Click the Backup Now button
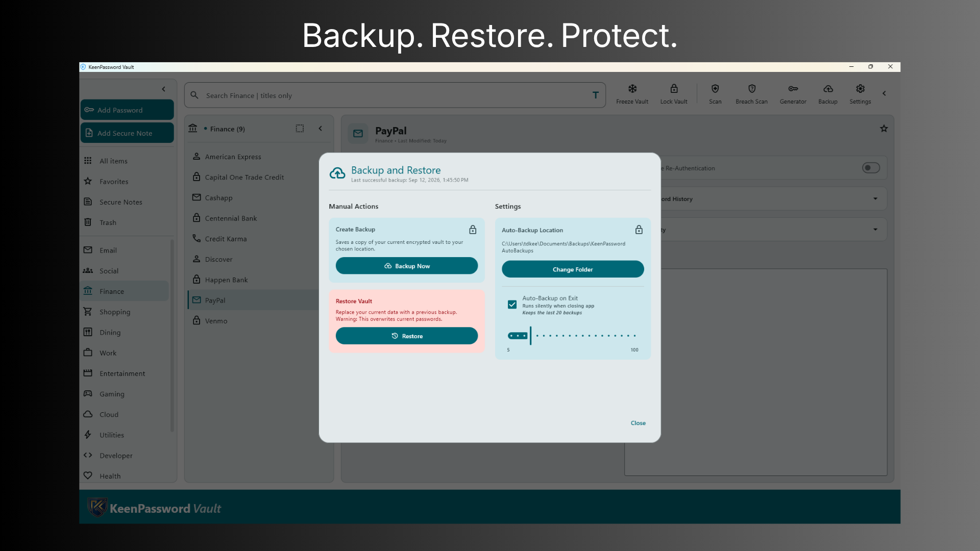Screen dimensions: 980x551 click(x=407, y=266)
